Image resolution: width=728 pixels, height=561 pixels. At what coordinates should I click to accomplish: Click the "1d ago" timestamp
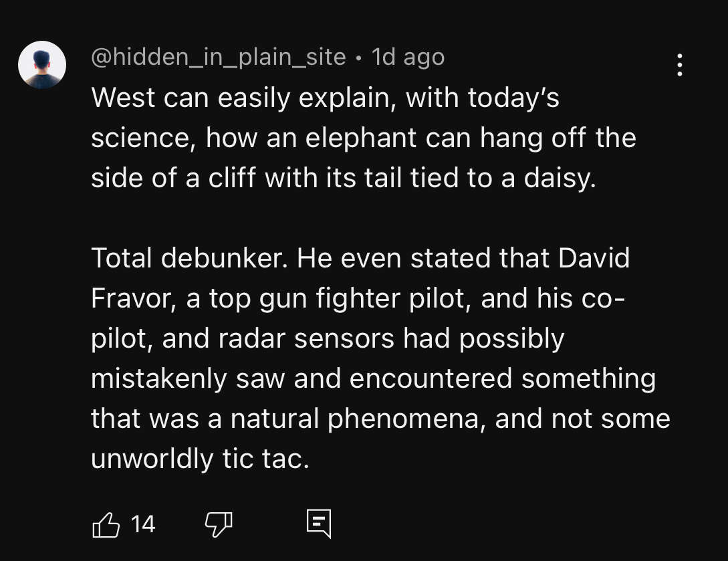(408, 58)
